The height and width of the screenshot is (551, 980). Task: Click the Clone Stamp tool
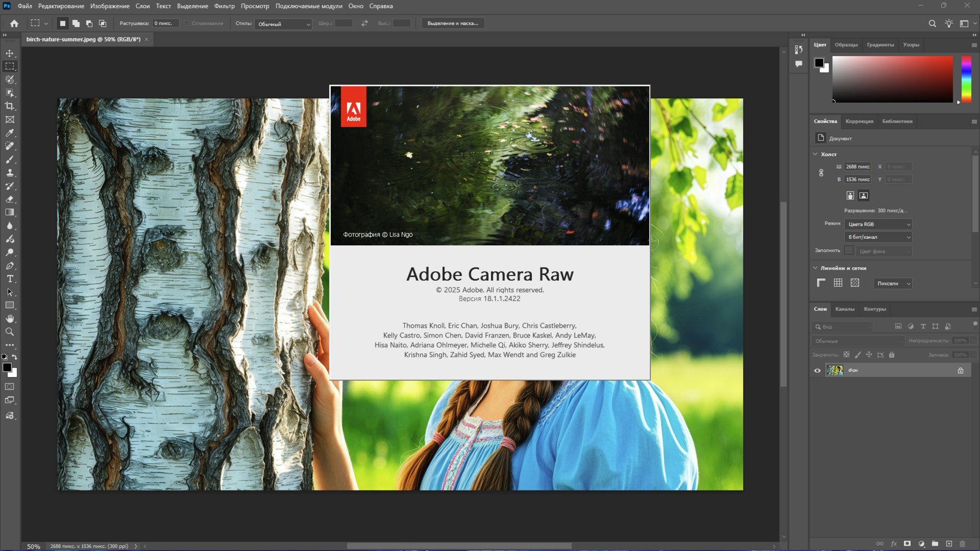(x=10, y=173)
